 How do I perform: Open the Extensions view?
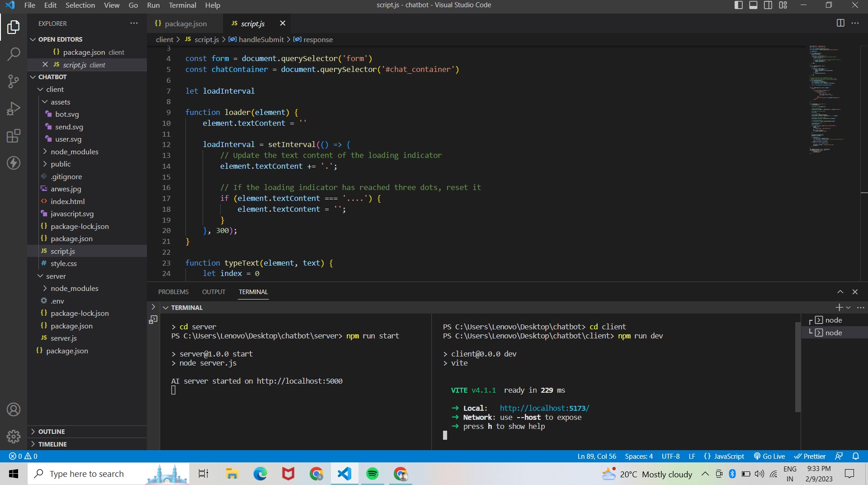pyautogui.click(x=14, y=136)
